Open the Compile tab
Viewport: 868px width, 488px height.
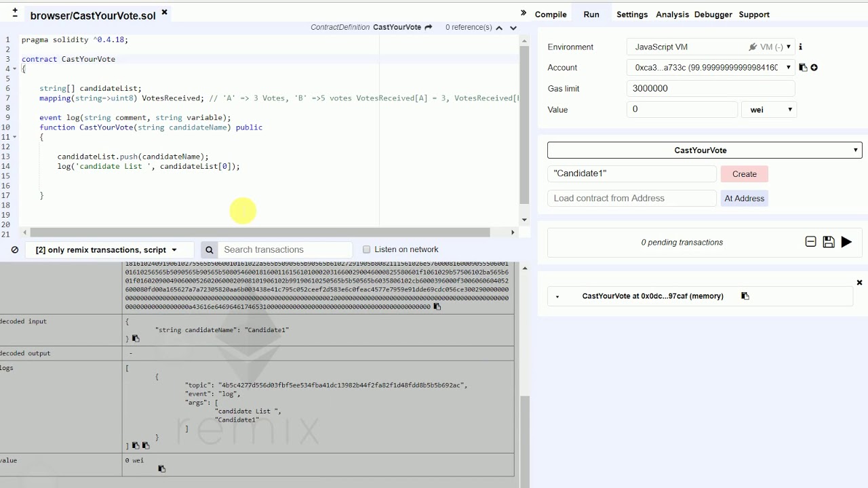[551, 14]
